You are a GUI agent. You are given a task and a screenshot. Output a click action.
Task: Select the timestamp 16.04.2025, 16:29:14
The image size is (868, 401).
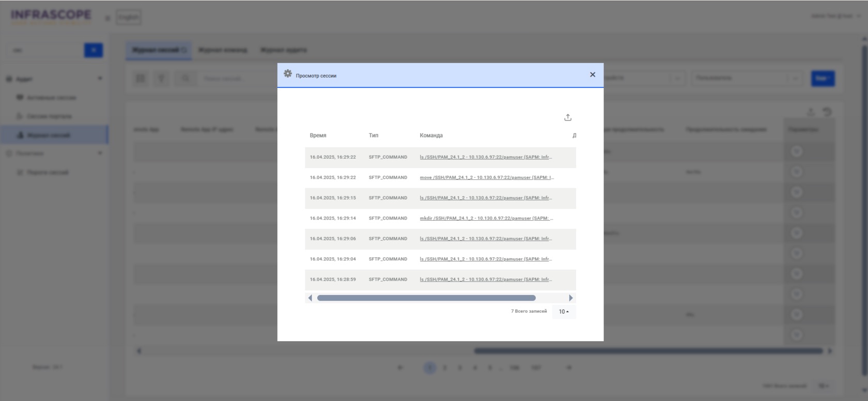pyautogui.click(x=333, y=219)
